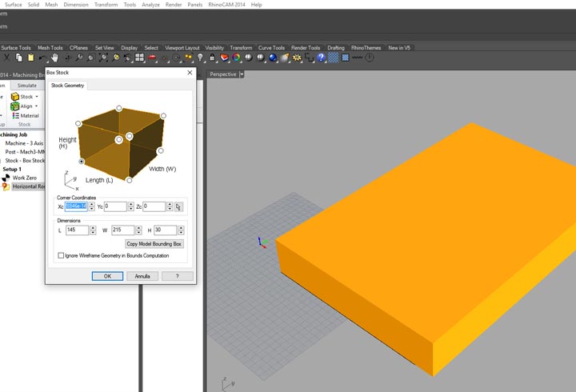Click the H height input field
The image size is (576, 392).
165,230
